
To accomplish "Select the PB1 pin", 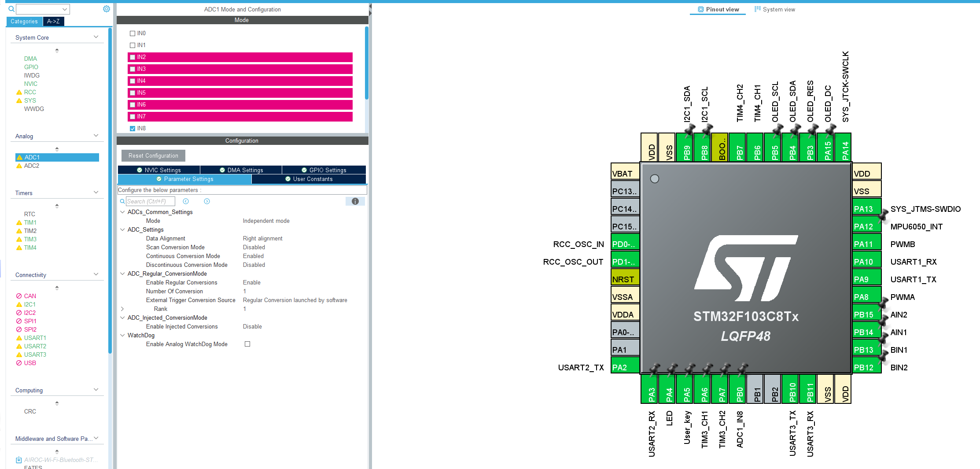I will (755, 389).
